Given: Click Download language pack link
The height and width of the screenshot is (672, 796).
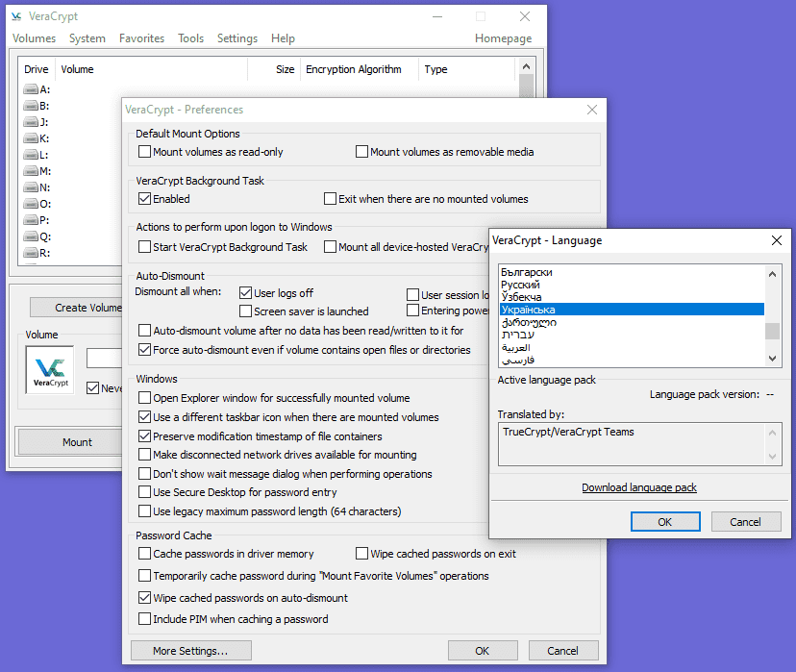Looking at the screenshot, I should coord(639,487).
